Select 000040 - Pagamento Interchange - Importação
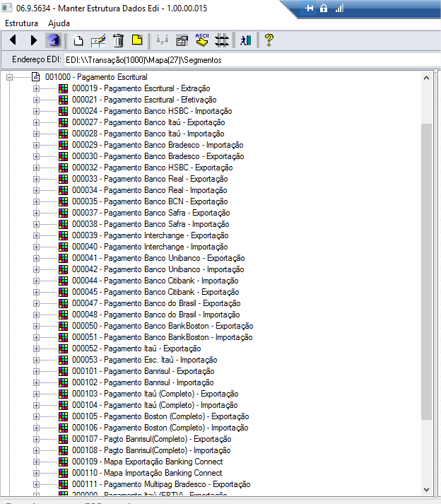The width and height of the screenshot is (441, 504). (x=150, y=247)
